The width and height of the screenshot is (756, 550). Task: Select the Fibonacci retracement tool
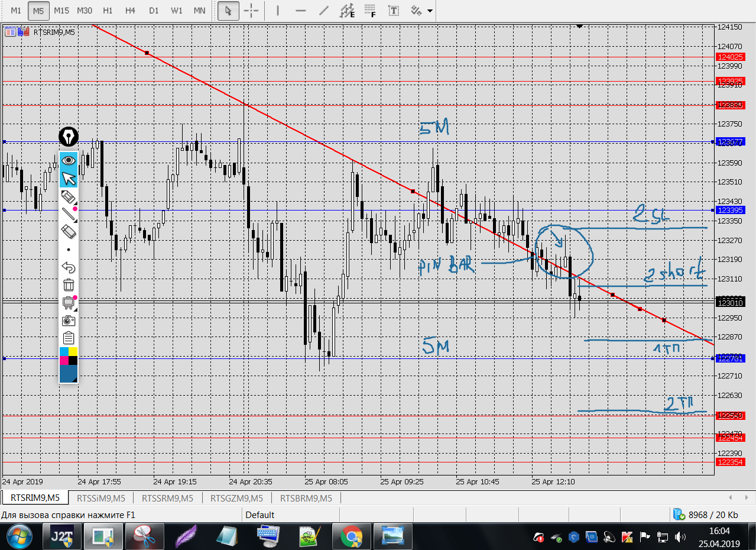370,11
